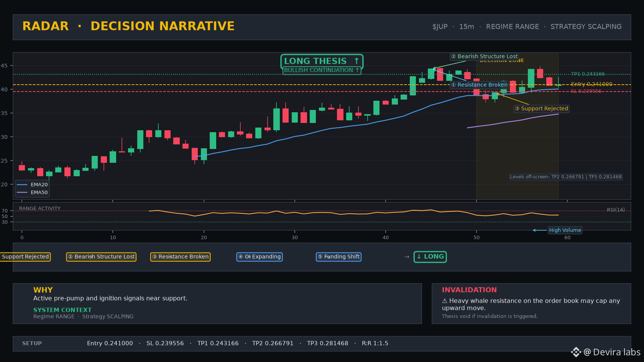This screenshot has width=644, height=362.
Task: Click REGIME RANGE in the header
Action: click(513, 26)
